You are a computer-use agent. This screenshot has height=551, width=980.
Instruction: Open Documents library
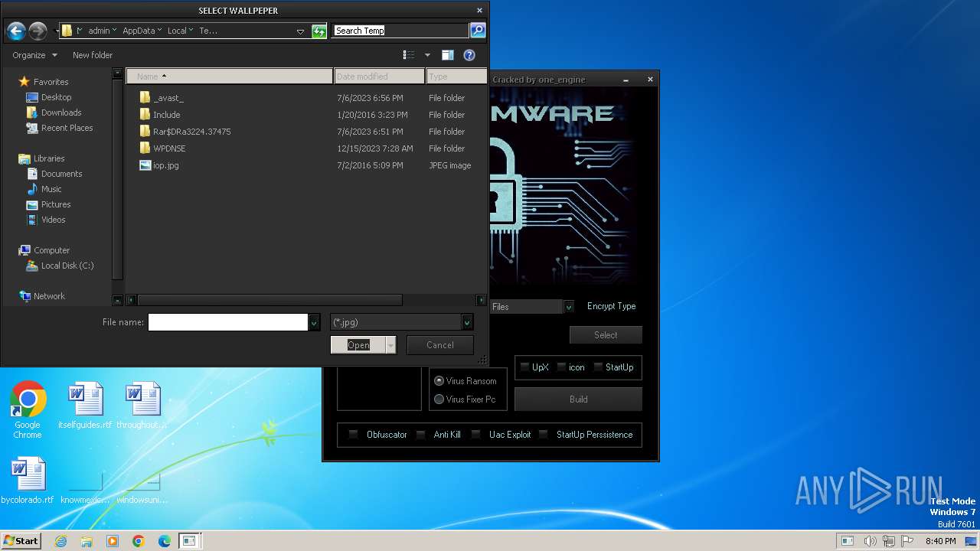[54, 174]
